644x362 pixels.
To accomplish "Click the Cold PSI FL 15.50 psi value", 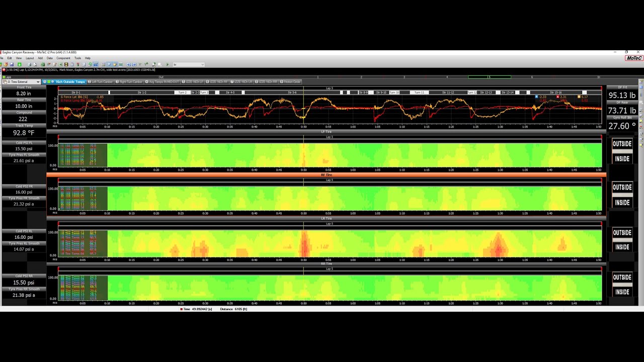I will [x=24, y=149].
